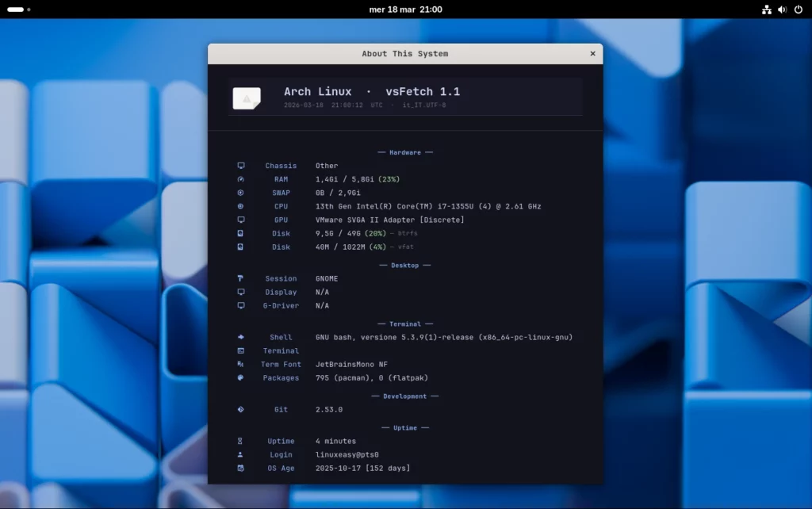Click the Git branch icon

[x=241, y=409]
